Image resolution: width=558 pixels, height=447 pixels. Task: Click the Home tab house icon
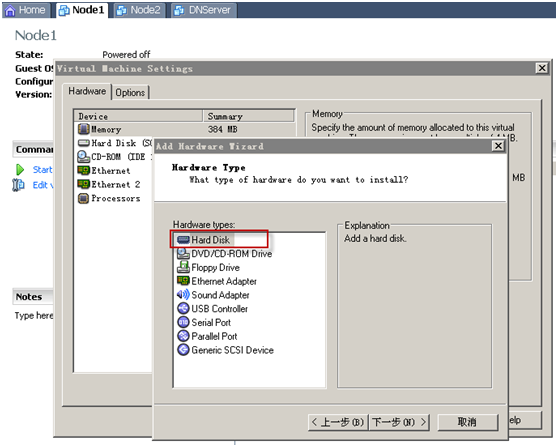tap(10, 10)
